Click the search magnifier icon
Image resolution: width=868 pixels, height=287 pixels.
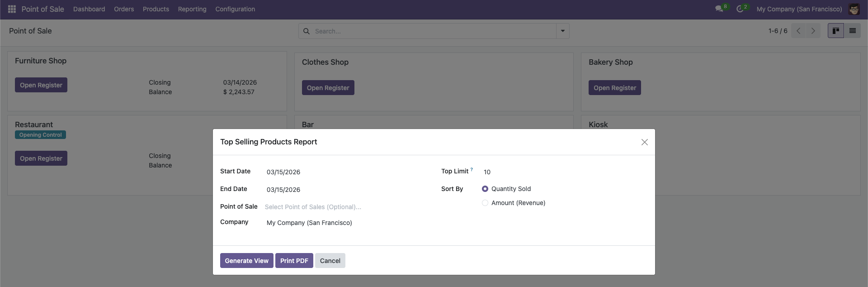click(306, 31)
